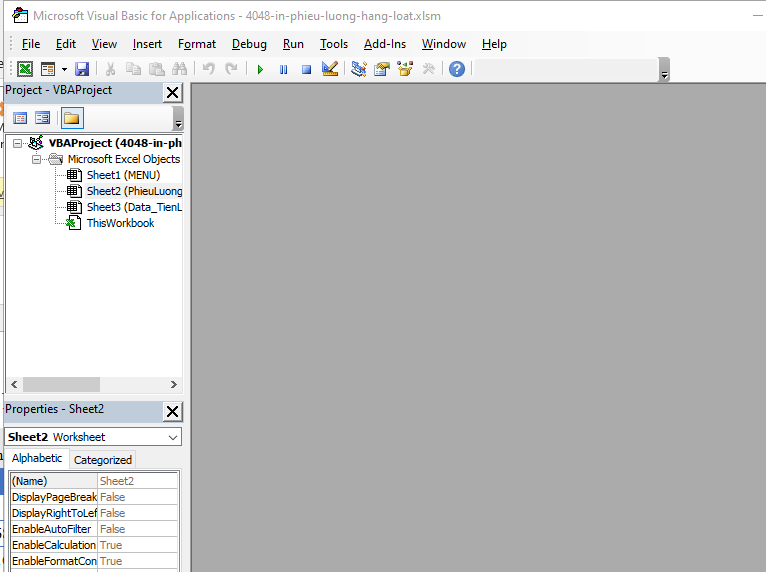Click View Code icon in Project pane

click(x=20, y=118)
